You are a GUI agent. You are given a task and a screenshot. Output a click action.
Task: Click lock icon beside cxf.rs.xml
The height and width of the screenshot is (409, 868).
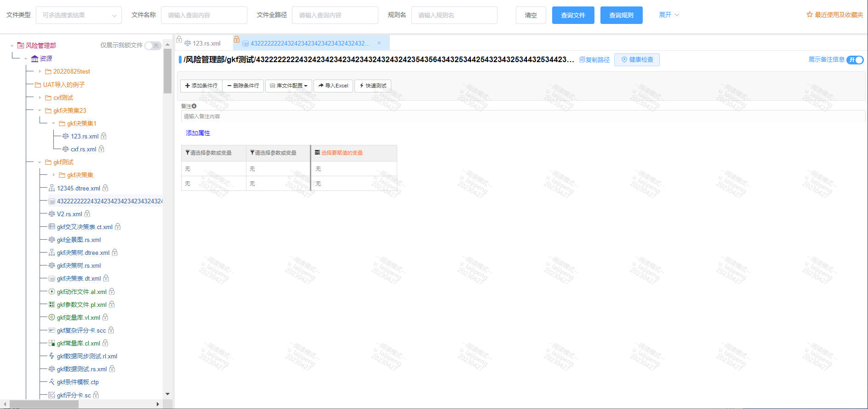pos(102,149)
